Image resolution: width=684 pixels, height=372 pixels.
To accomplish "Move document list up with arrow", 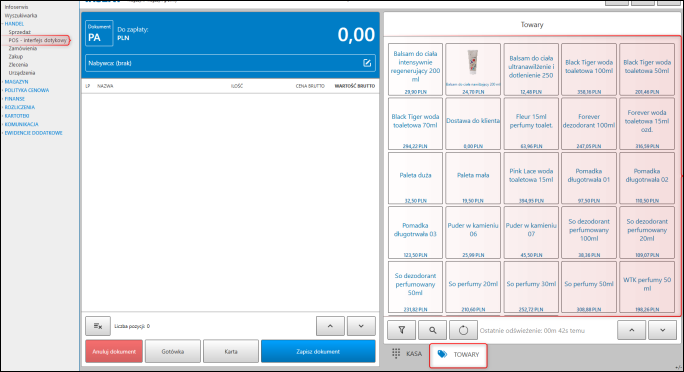I will coord(330,326).
